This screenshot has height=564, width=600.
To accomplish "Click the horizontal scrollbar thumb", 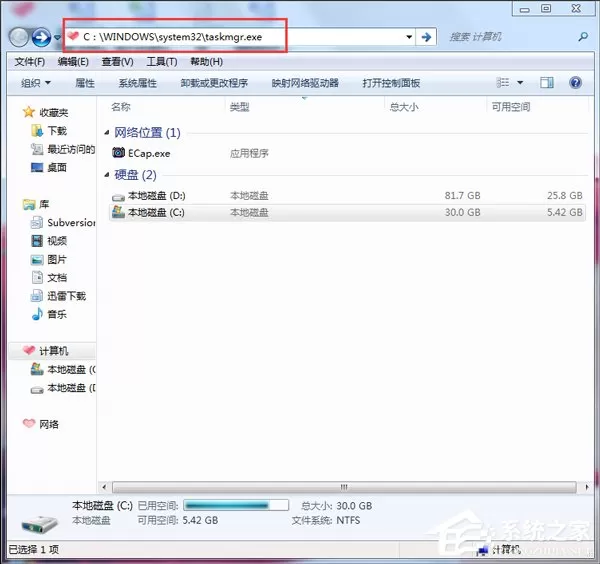I will pos(344,487).
